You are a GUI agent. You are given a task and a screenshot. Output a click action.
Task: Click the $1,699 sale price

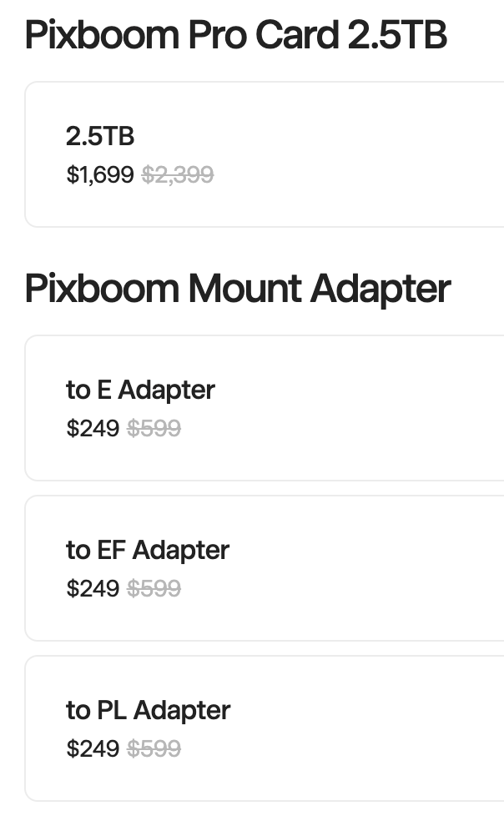click(100, 174)
